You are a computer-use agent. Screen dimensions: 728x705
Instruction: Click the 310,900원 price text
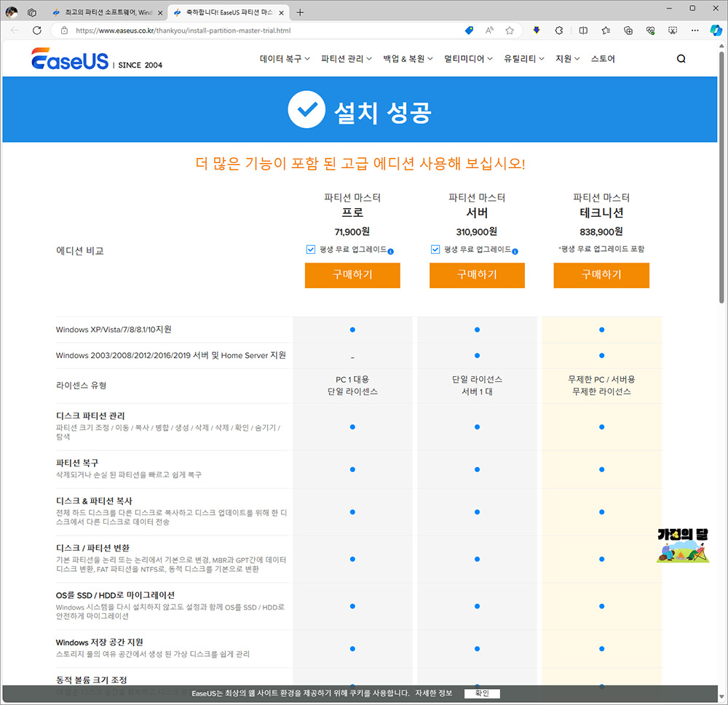tap(477, 231)
